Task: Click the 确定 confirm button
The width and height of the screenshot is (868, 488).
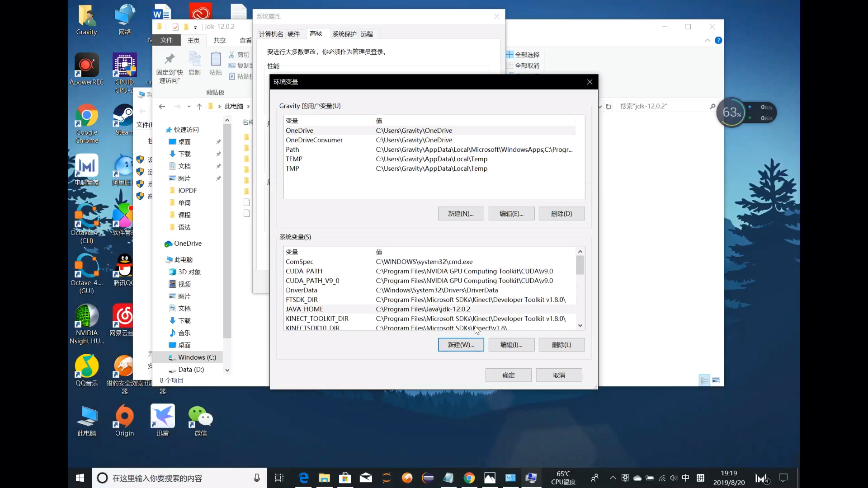Action: pos(508,375)
